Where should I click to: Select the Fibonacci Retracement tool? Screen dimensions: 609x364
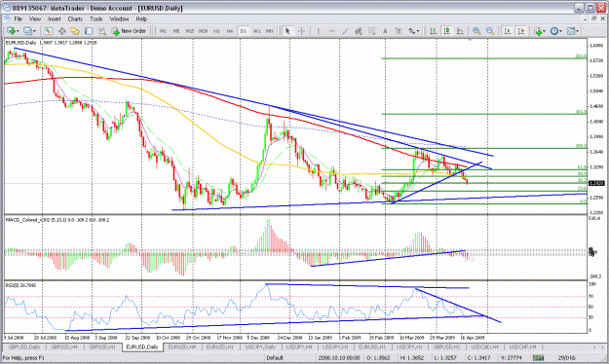371,31
